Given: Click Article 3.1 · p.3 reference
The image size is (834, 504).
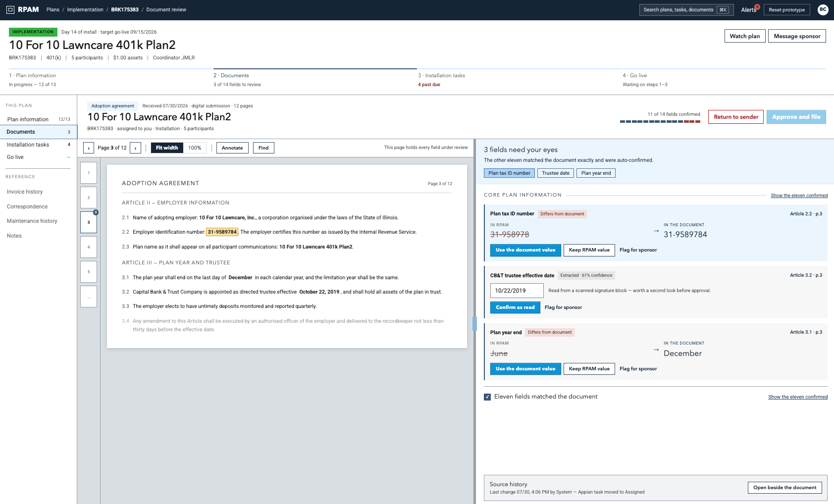Looking at the screenshot, I should [806, 332].
